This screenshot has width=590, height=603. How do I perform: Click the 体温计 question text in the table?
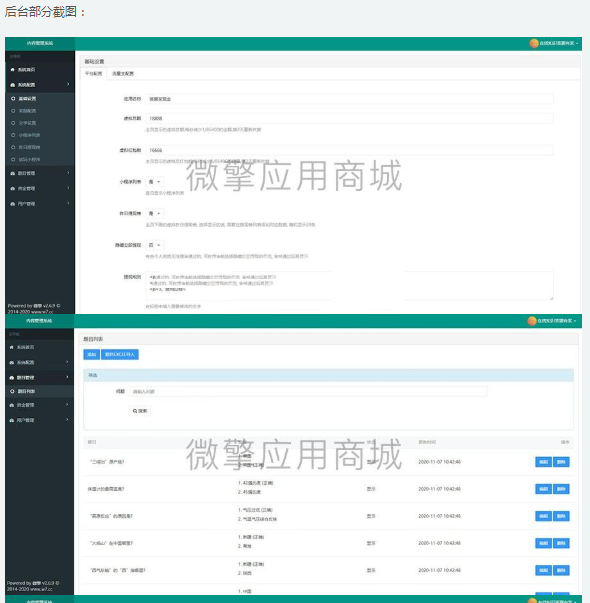106,489
